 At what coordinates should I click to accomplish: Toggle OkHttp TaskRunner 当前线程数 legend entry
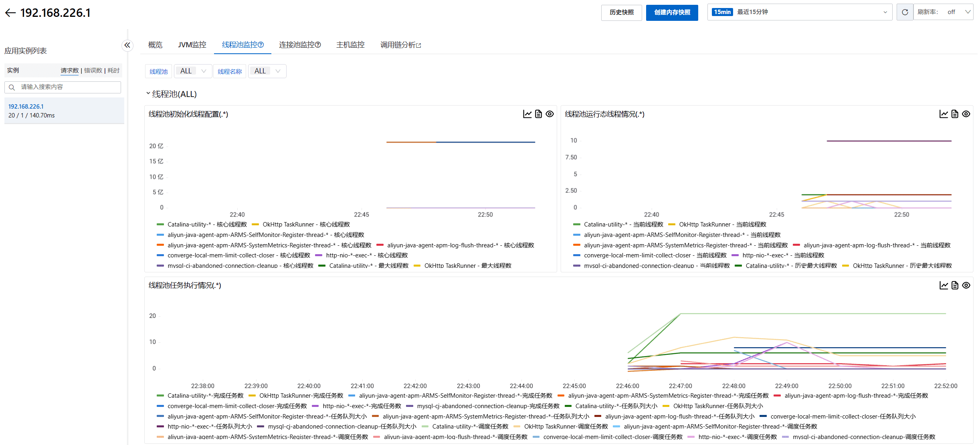point(717,225)
